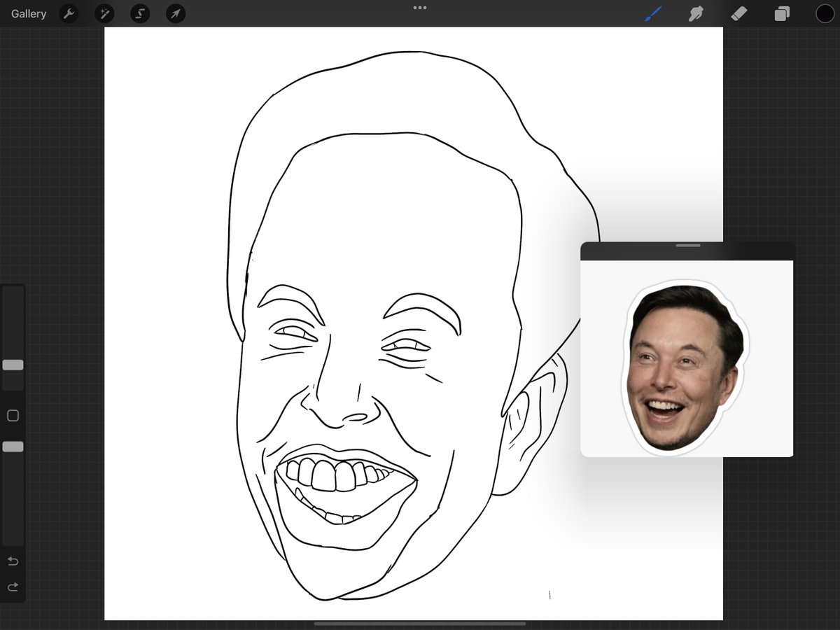Open the Actions wrench menu

click(x=69, y=13)
